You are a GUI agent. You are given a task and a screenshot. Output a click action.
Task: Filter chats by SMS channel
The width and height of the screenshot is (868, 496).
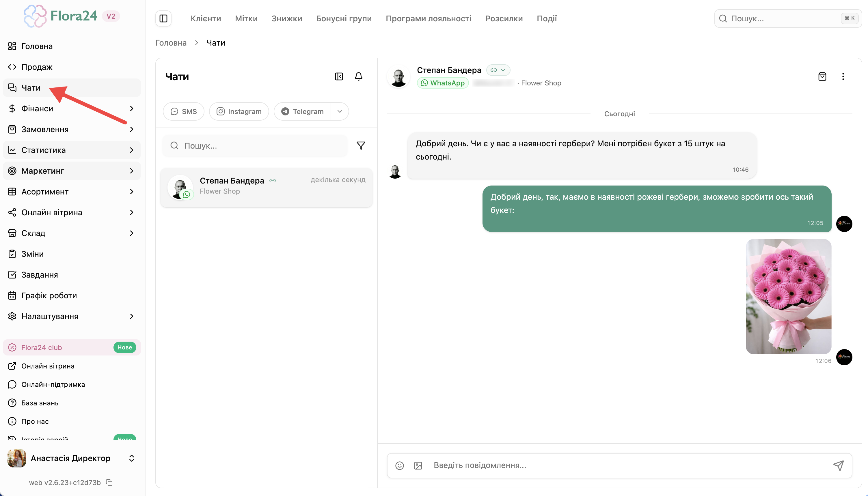pos(183,111)
